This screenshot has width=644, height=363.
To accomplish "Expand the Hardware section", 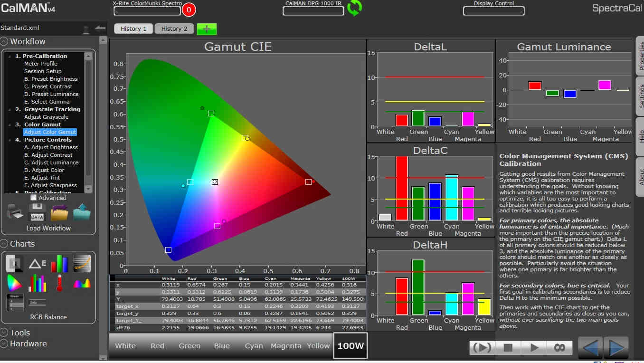I will coord(4,344).
